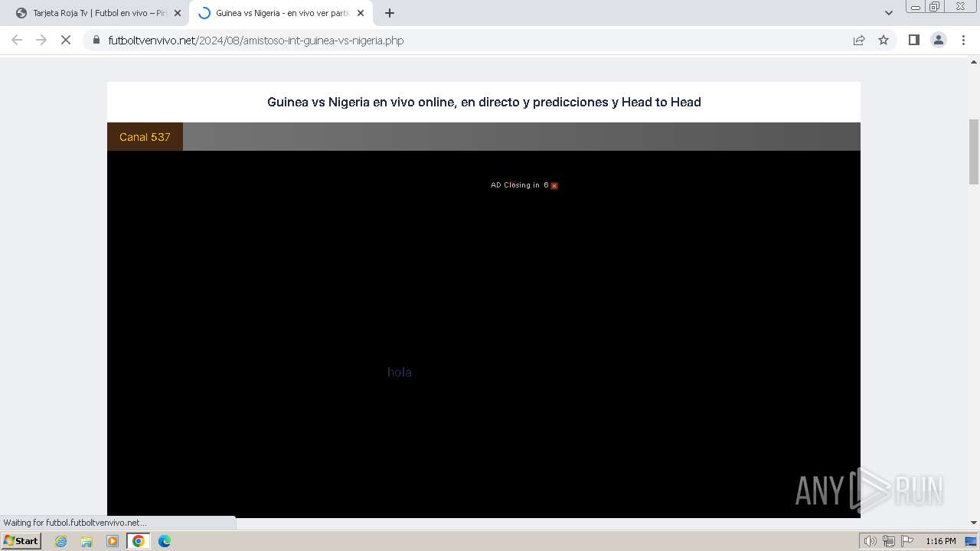Open the volume control in the tray
This screenshot has height=551, width=980.
click(x=871, y=541)
